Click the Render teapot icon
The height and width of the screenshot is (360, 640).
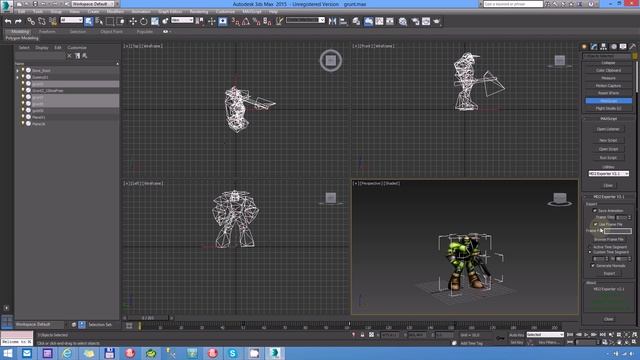pyautogui.click(x=437, y=21)
